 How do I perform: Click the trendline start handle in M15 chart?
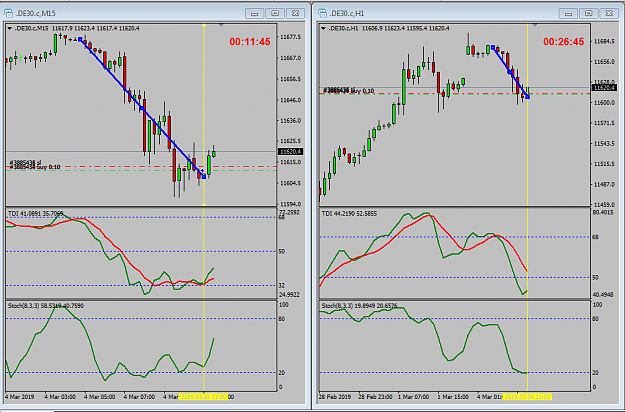pyautogui.click(x=80, y=39)
